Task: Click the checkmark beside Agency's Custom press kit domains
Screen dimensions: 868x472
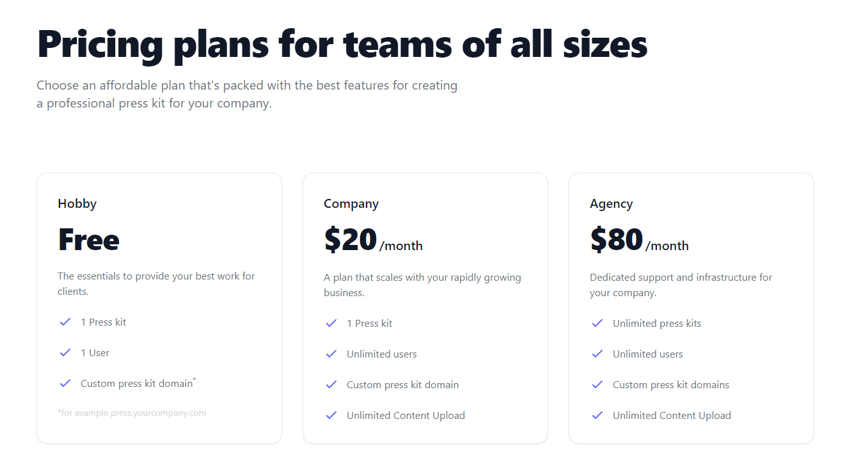Action: pyautogui.click(x=597, y=384)
